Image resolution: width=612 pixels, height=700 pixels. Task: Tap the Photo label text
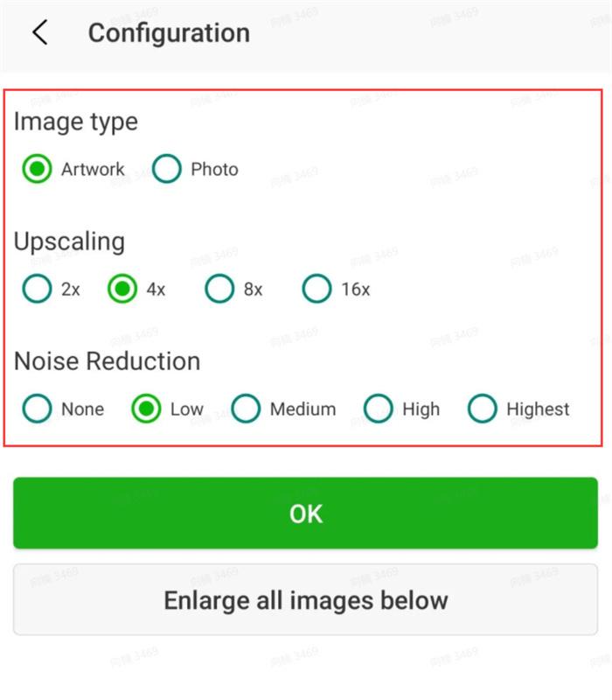[214, 169]
